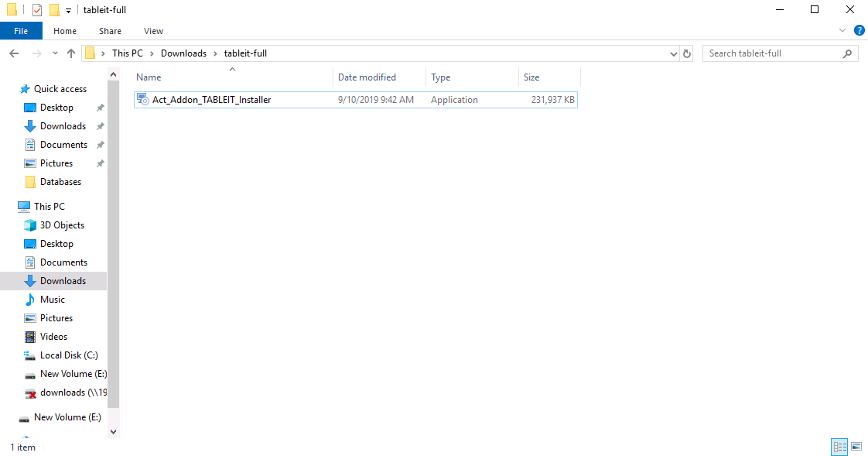Click in the Search tableit-full box

coord(774,53)
